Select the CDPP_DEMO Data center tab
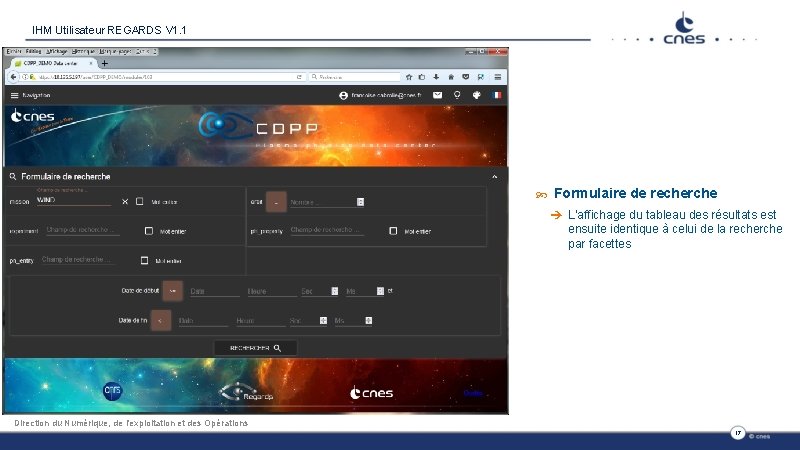The width and height of the screenshot is (800, 450). [53, 63]
